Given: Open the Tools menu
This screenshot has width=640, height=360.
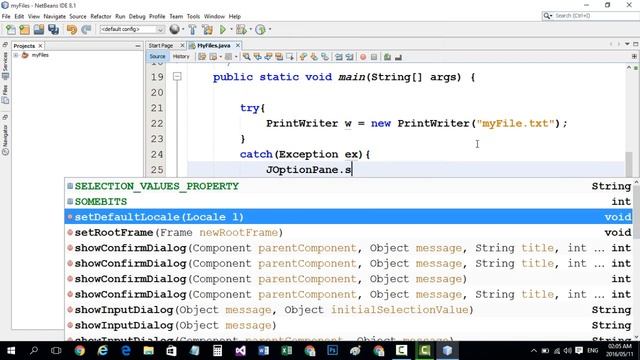Looking at the screenshot, I should (193, 16).
